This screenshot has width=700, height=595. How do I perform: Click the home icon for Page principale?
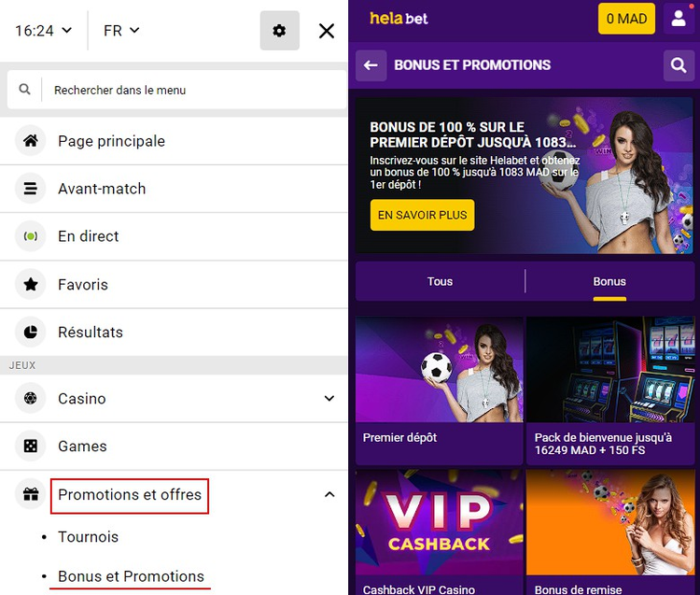coord(31,141)
